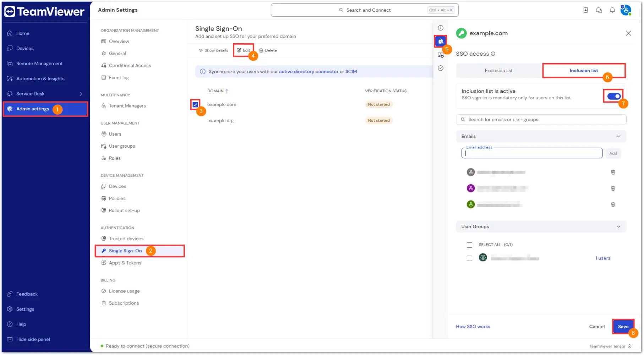Image resolution: width=644 pixels, height=355 pixels.
Task: Click the Automation & Insights sidebar icon
Action: (x=10, y=78)
